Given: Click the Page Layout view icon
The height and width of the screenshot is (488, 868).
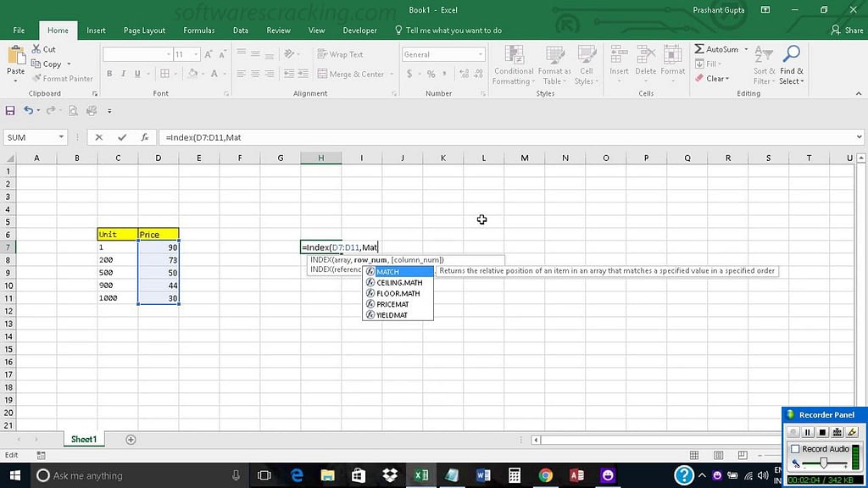Looking at the screenshot, I should click(x=719, y=455).
